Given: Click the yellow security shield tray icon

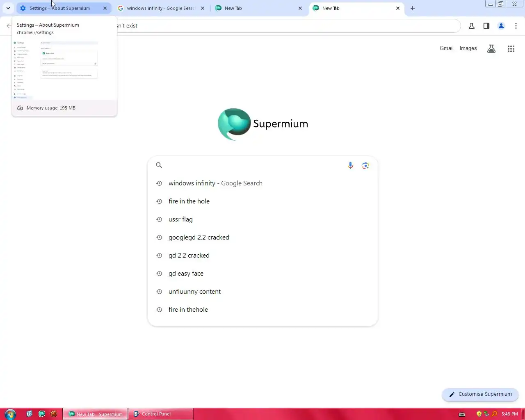Looking at the screenshot, I should [479, 414].
